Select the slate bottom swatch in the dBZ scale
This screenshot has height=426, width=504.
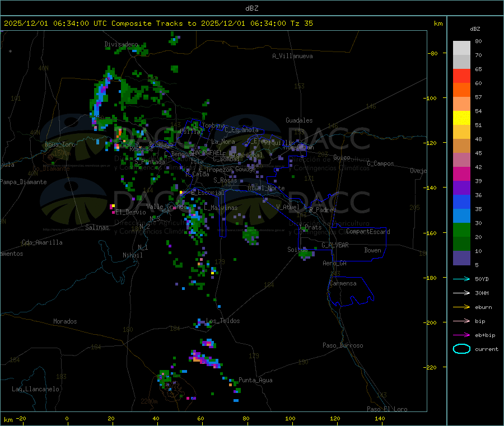pyautogui.click(x=461, y=258)
